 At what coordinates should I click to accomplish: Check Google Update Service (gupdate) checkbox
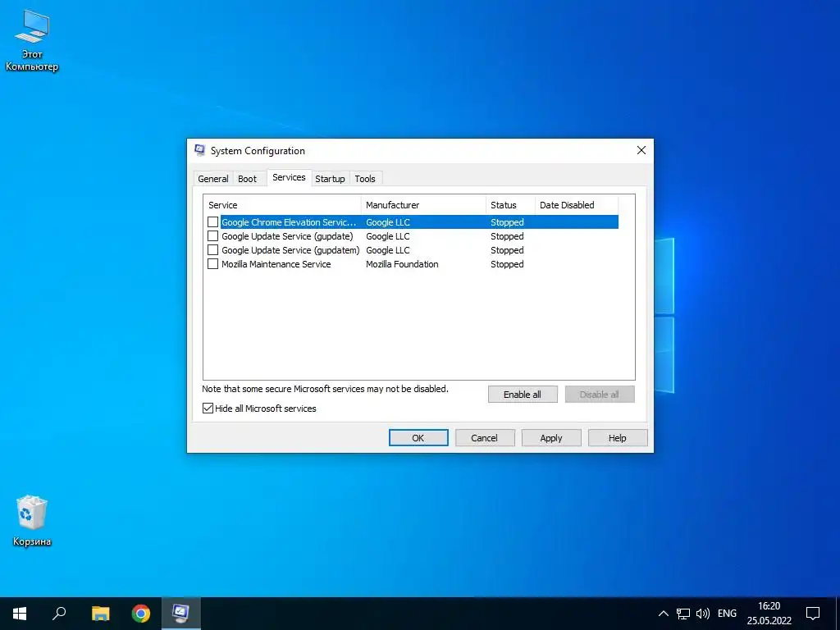point(212,235)
